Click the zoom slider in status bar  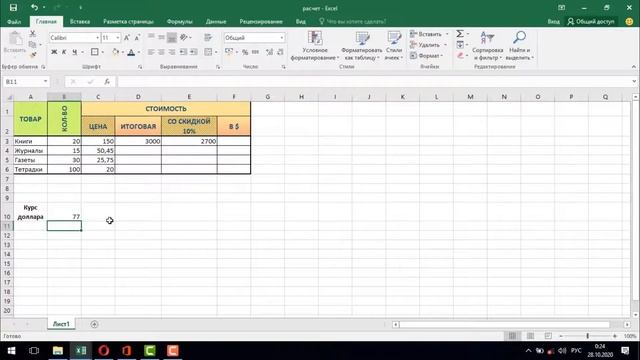coord(587,336)
